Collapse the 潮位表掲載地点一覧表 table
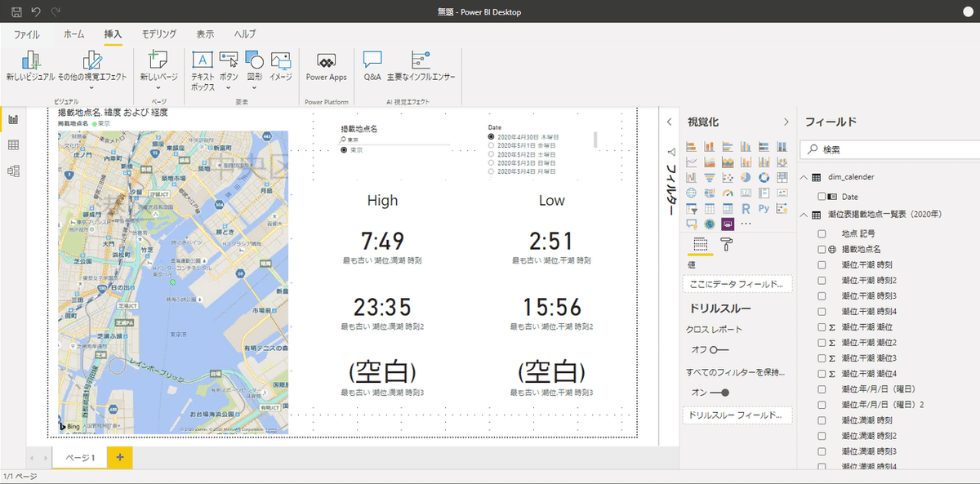This screenshot has height=484, width=980. click(x=804, y=215)
